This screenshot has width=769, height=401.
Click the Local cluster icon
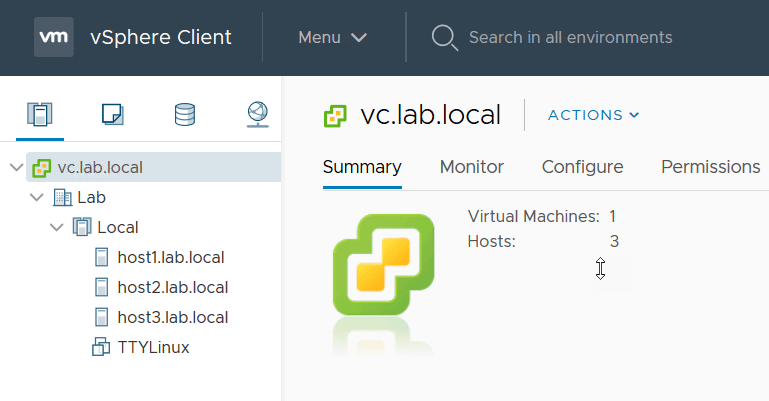click(82, 227)
